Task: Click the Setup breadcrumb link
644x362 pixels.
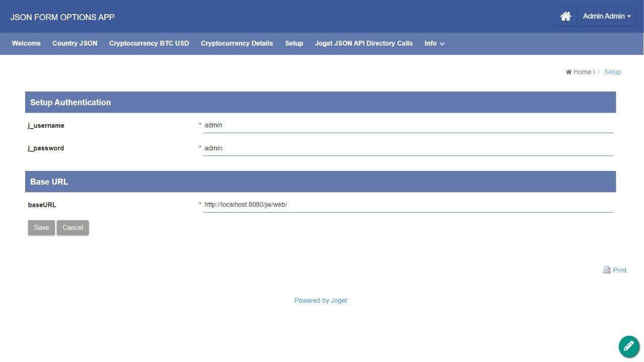Action: pyautogui.click(x=612, y=72)
